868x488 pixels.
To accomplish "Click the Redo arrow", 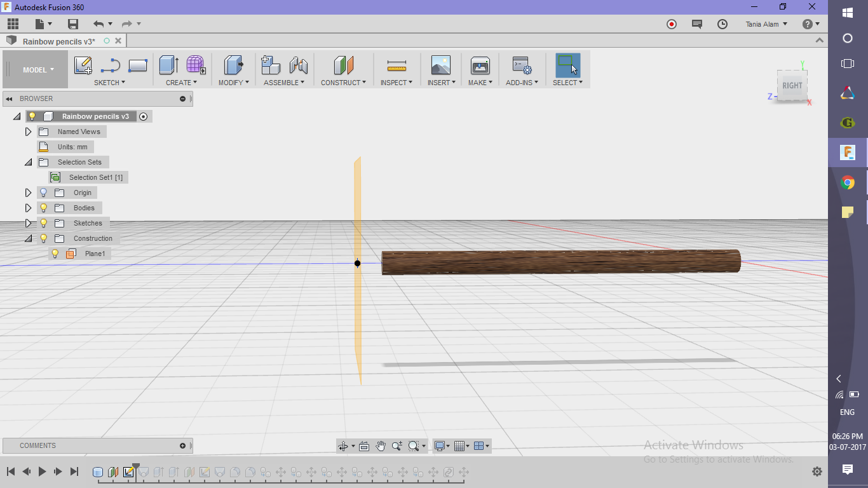I will [x=127, y=24].
